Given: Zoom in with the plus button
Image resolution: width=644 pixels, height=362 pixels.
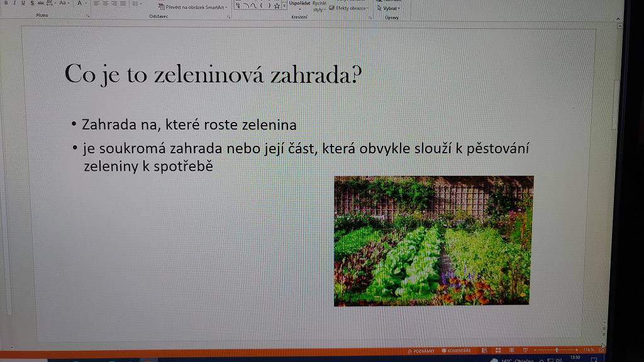Looking at the screenshot, I should (x=577, y=349).
